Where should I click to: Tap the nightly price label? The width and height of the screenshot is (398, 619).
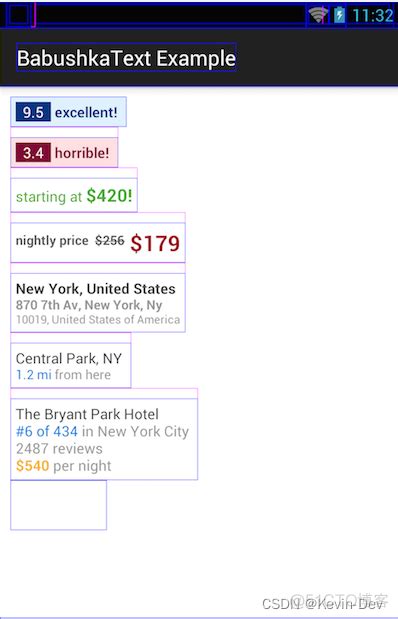52,240
